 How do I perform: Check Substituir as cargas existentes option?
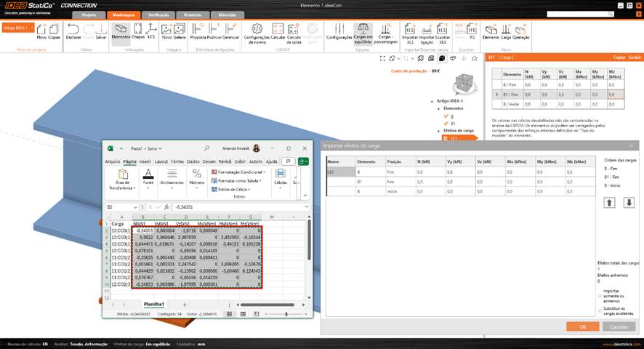[x=600, y=310]
